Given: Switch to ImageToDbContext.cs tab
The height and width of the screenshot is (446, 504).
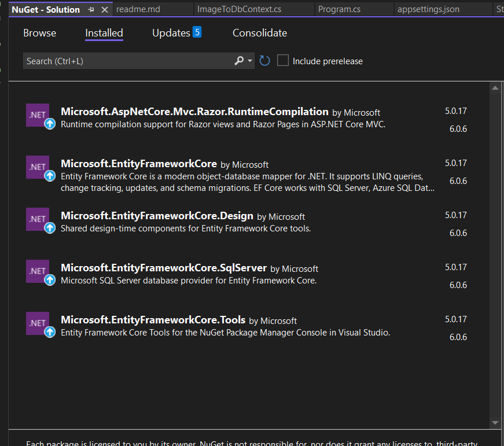Looking at the screenshot, I should 239,9.
